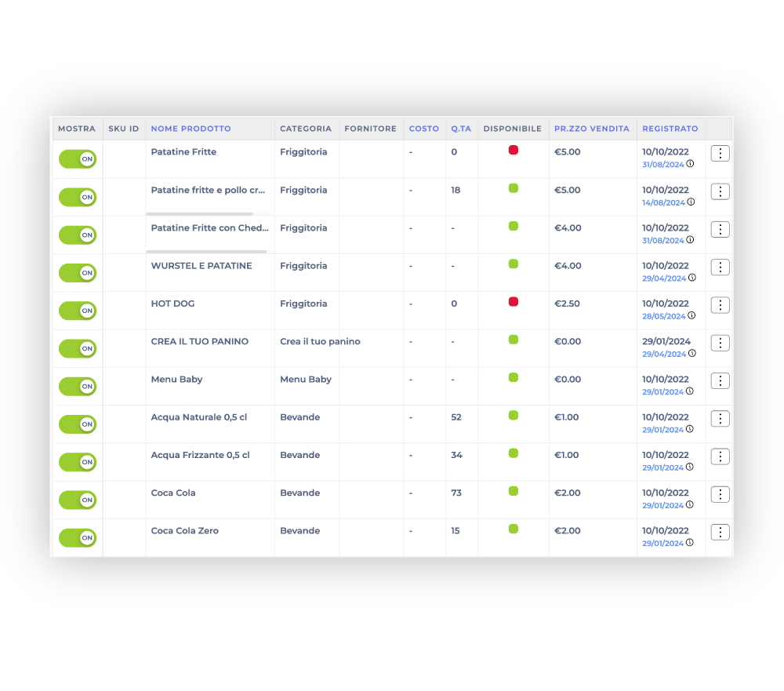Click the red availability indicator for HOT DOG

point(514,302)
